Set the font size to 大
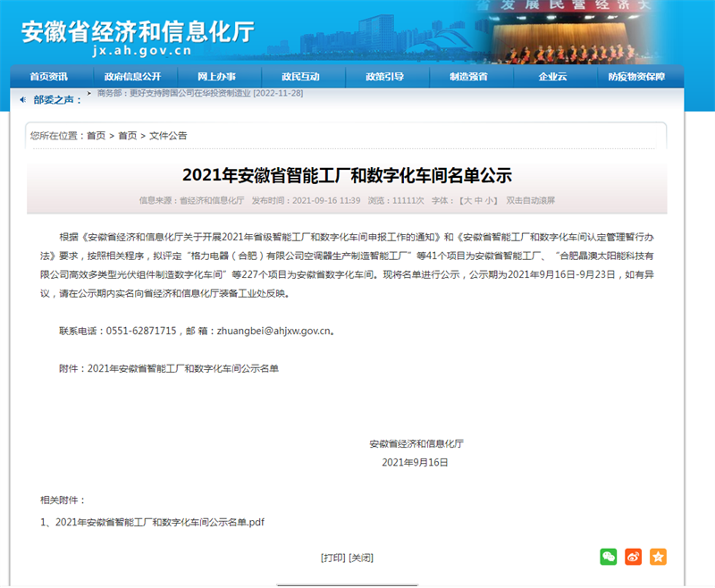 [467, 201]
